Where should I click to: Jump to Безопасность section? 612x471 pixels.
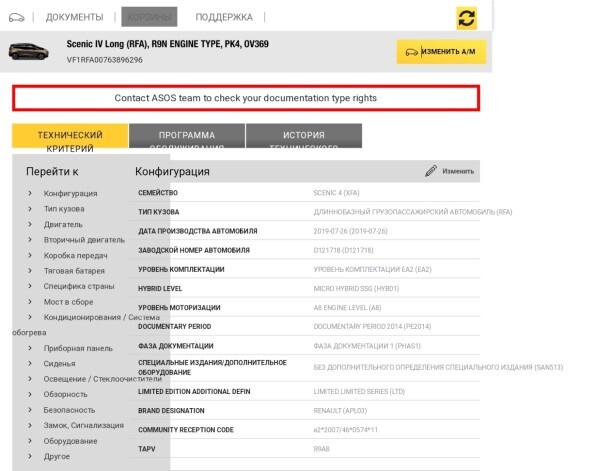pos(69,410)
